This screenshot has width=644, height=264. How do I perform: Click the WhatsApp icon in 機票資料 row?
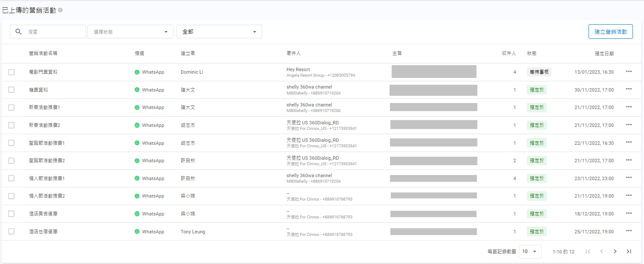coord(137,90)
